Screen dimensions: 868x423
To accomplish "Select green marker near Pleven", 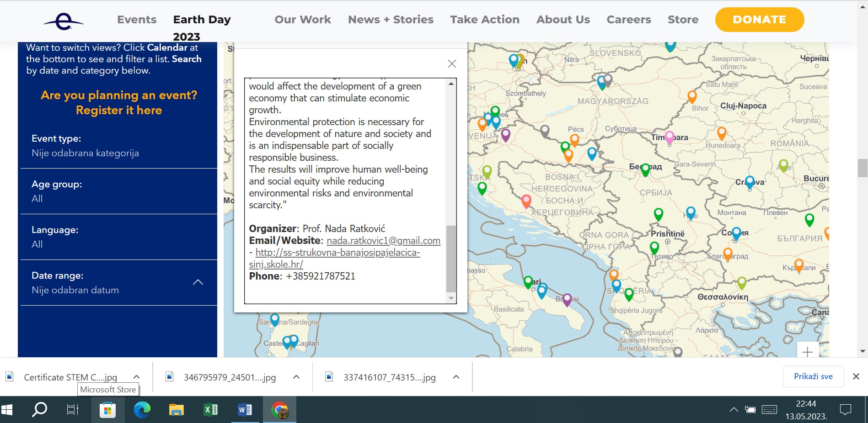I will pos(809,220).
